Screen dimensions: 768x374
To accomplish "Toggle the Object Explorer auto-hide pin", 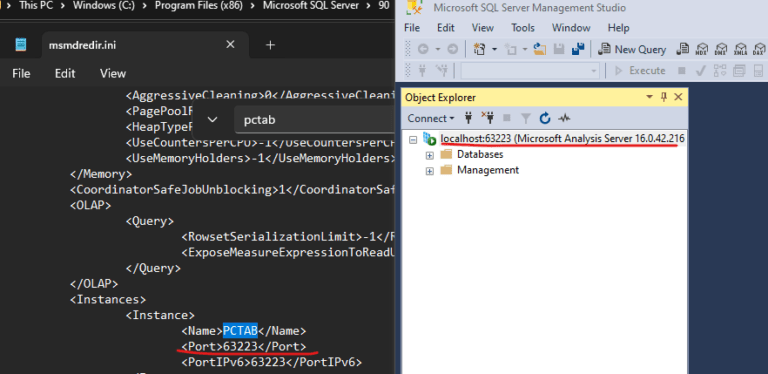I will (664, 97).
